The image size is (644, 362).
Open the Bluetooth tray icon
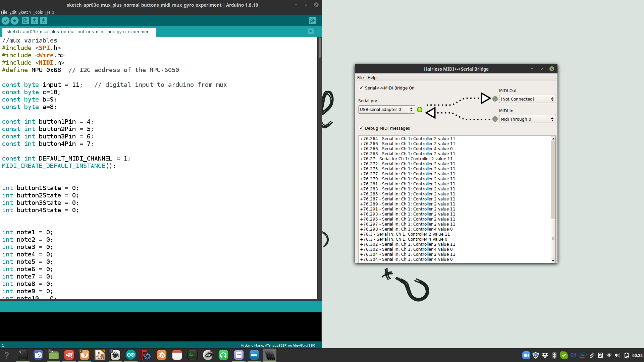[554, 355]
